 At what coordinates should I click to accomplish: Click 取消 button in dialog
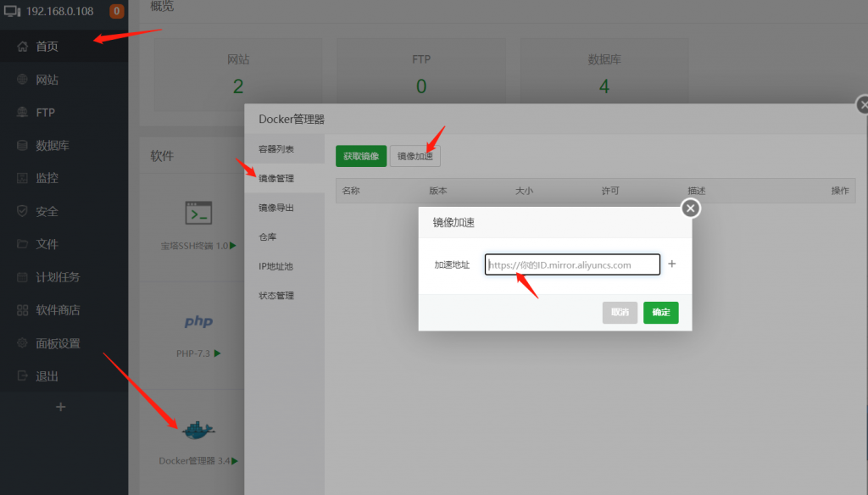[x=620, y=312]
